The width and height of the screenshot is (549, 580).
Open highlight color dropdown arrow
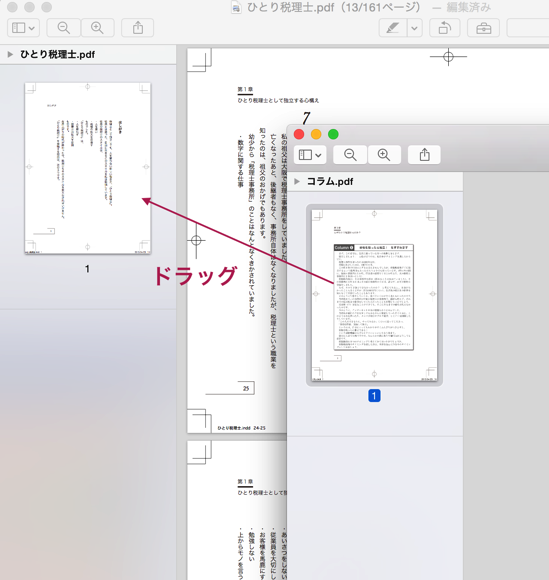coord(415,28)
